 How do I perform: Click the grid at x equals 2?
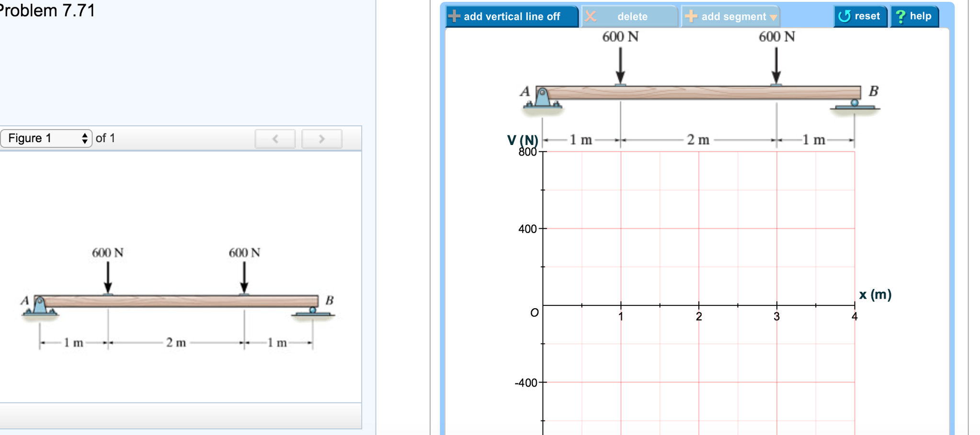pos(698,304)
